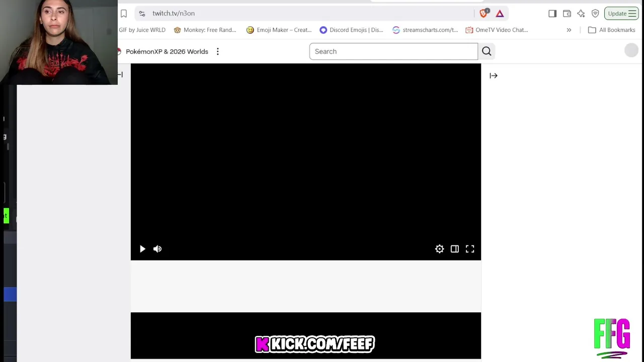
Task: Open the OmeTV Video Chat bookmark
Action: click(x=497, y=30)
